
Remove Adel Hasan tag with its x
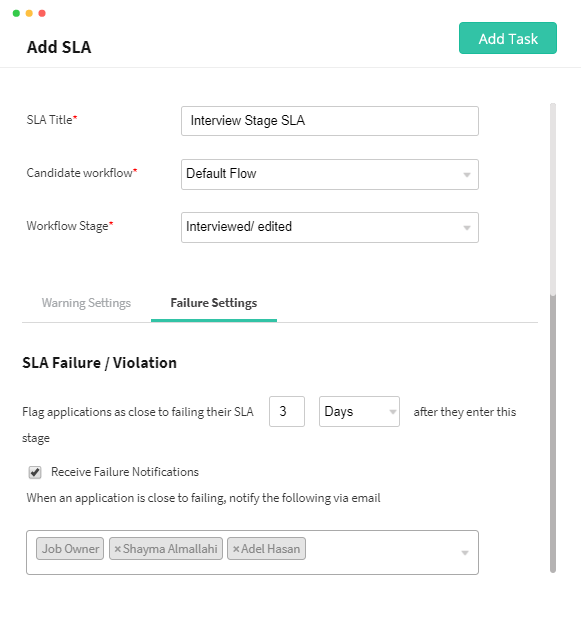(x=236, y=549)
